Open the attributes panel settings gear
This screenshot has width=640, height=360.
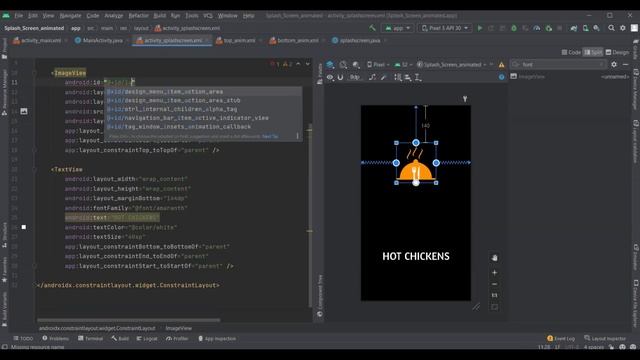tap(614, 64)
